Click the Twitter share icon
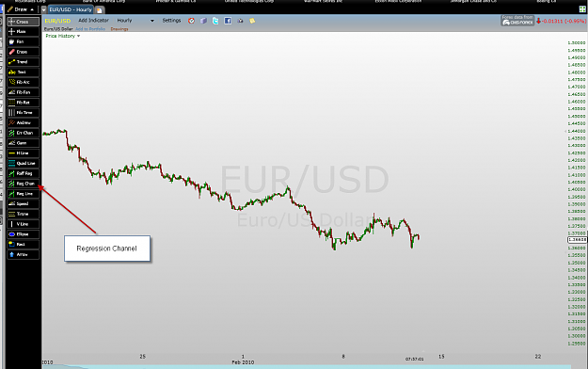Viewport: 588px width, 369px height. (x=215, y=21)
